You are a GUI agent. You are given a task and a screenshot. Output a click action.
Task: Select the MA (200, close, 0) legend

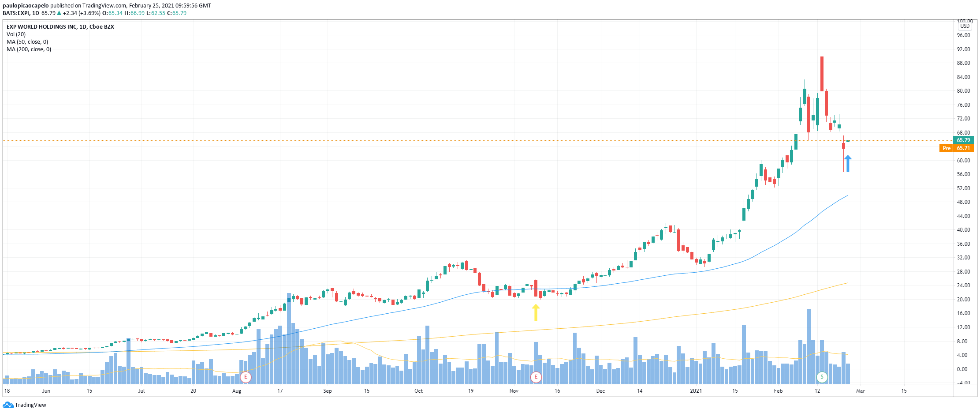[29, 49]
